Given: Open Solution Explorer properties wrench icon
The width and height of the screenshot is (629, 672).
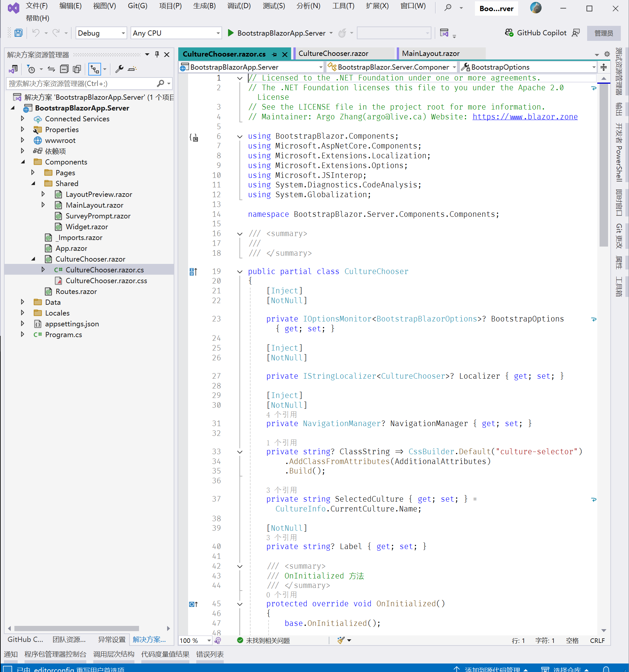Looking at the screenshot, I should pos(119,69).
